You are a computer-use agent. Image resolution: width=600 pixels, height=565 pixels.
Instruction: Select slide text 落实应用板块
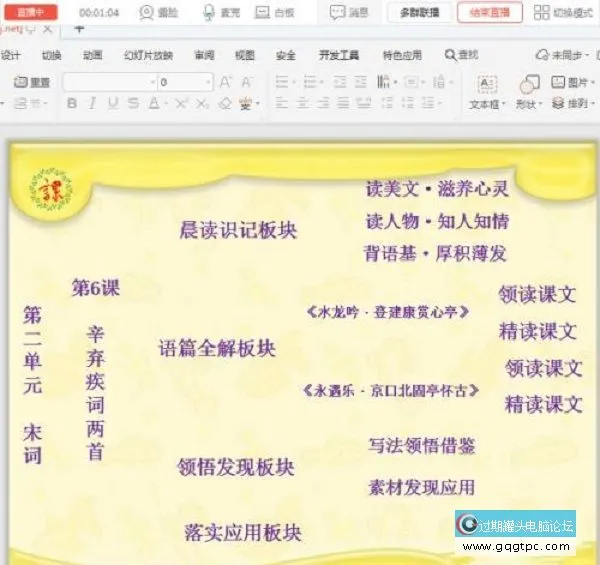(x=243, y=533)
